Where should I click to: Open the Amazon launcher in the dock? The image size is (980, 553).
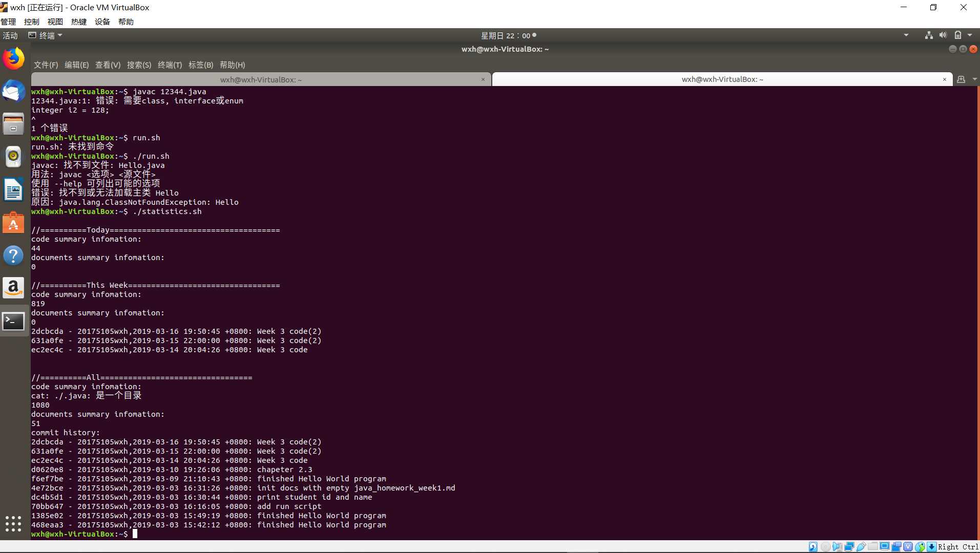pyautogui.click(x=14, y=288)
